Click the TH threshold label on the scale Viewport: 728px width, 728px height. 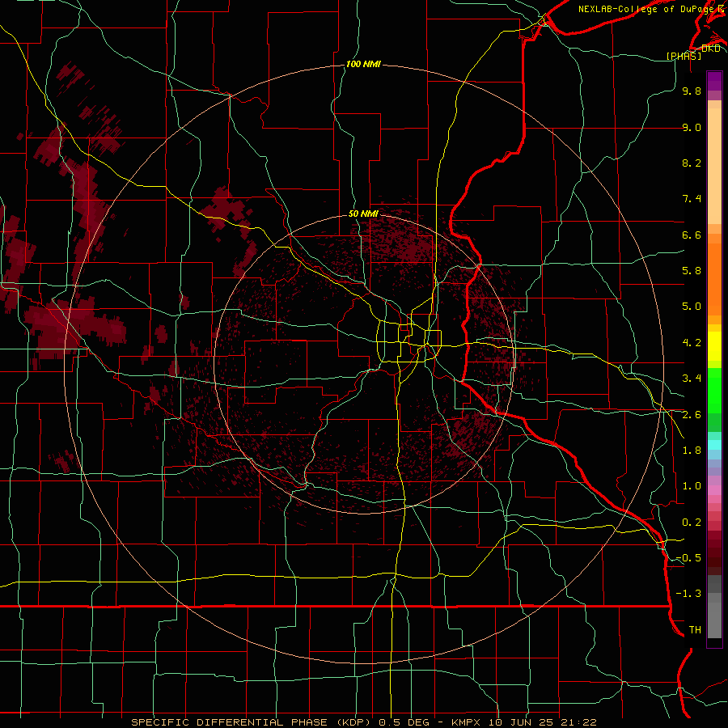[x=695, y=630]
